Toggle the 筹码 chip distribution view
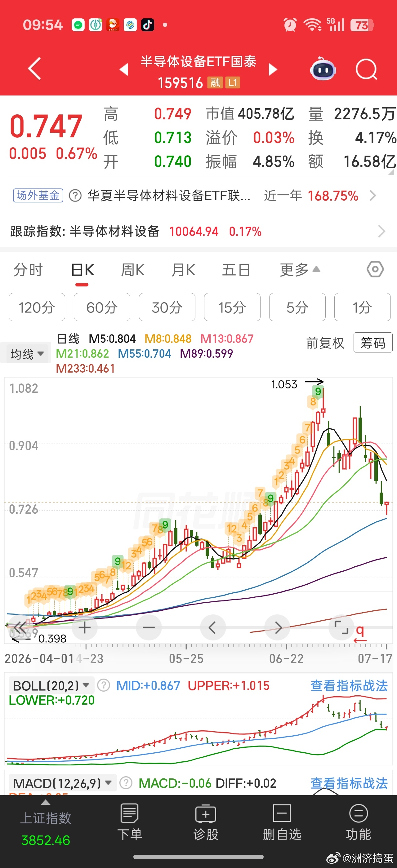This screenshot has width=397, height=868. coord(373,343)
